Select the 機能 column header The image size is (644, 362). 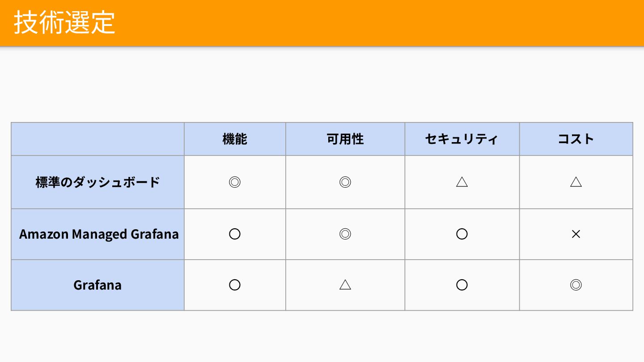coord(235,139)
